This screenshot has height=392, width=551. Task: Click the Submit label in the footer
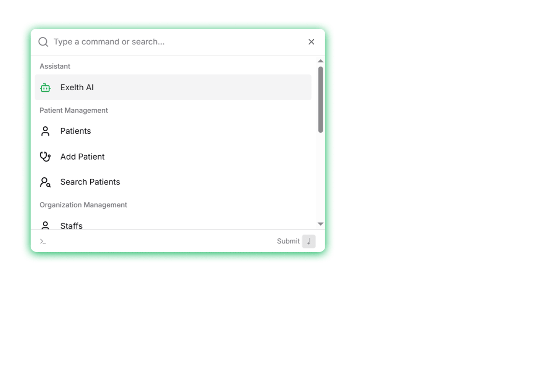(288, 241)
